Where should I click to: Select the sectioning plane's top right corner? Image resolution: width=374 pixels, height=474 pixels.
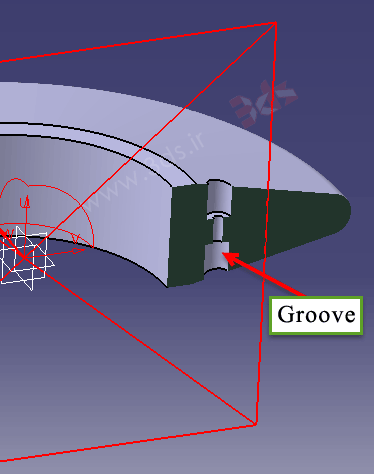(x=275, y=23)
